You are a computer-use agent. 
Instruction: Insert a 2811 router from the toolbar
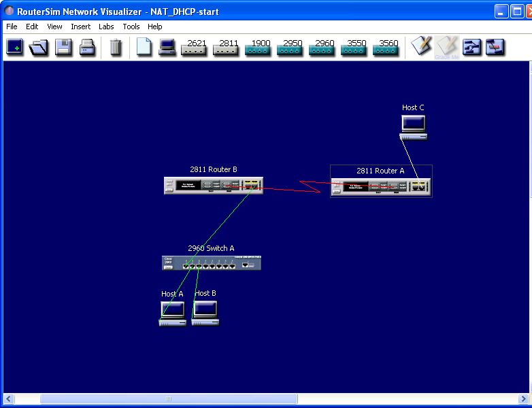[226, 47]
